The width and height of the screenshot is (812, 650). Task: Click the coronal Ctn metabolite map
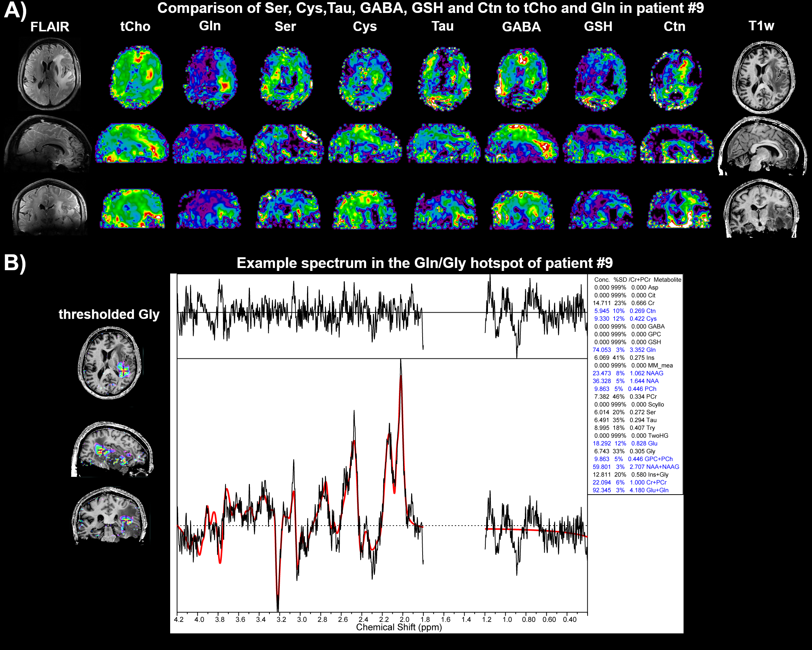[x=679, y=209]
